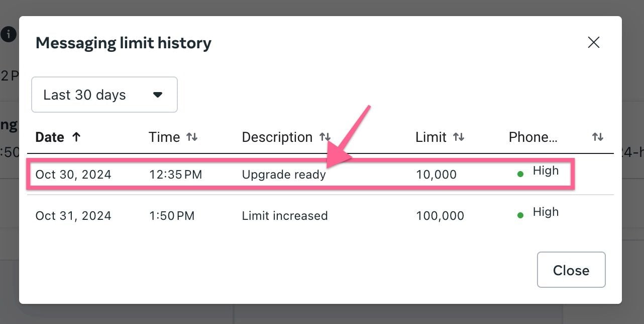Click the dropdown caret arrow icon
The width and height of the screenshot is (644, 324).
pyautogui.click(x=158, y=95)
